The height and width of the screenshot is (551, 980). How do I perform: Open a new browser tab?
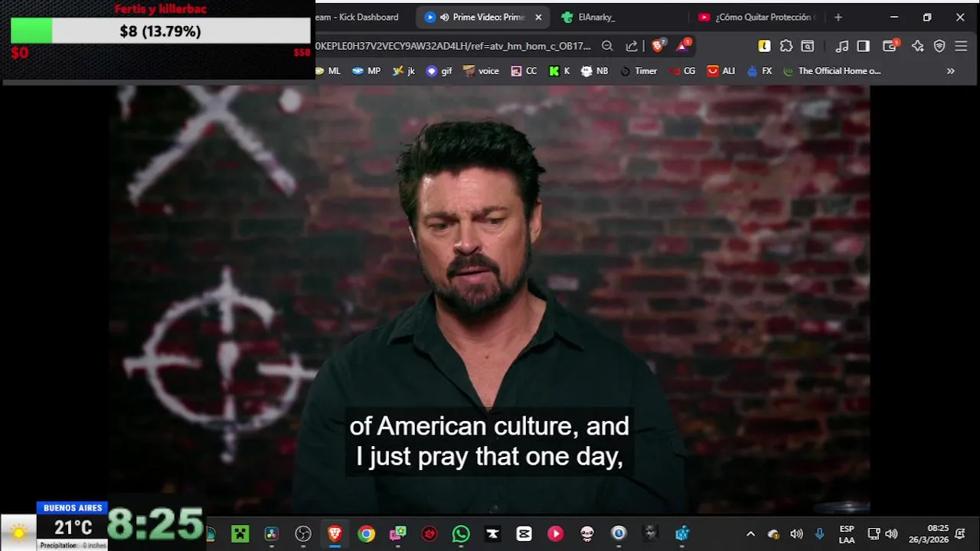tap(838, 17)
